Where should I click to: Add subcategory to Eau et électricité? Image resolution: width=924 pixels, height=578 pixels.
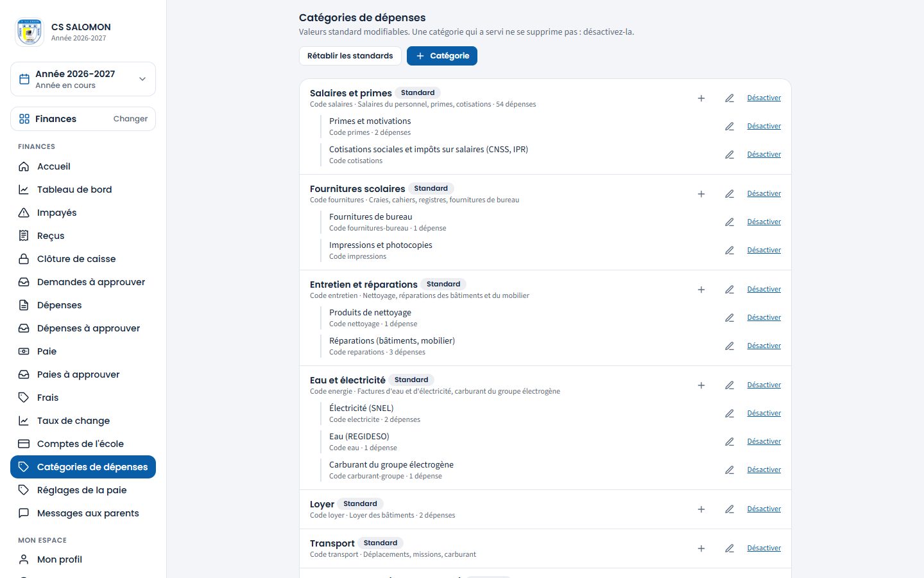click(701, 385)
